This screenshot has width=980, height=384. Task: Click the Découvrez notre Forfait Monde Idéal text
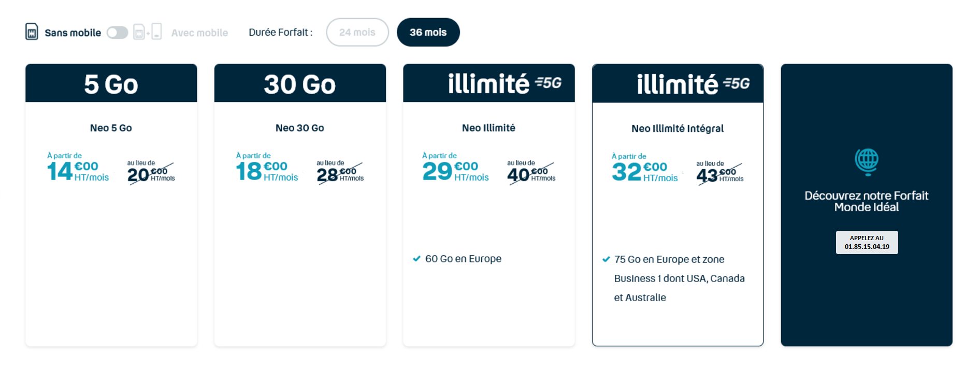[866, 201]
